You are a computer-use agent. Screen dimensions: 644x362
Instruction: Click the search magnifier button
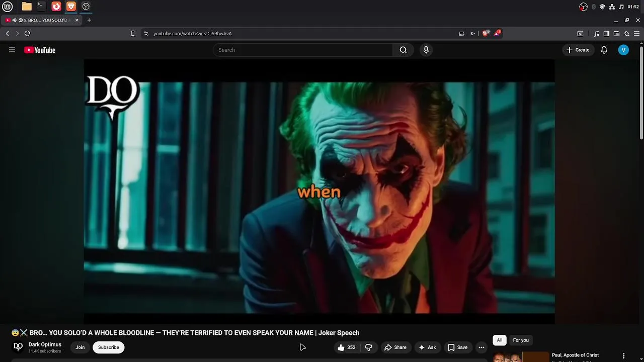(403, 50)
